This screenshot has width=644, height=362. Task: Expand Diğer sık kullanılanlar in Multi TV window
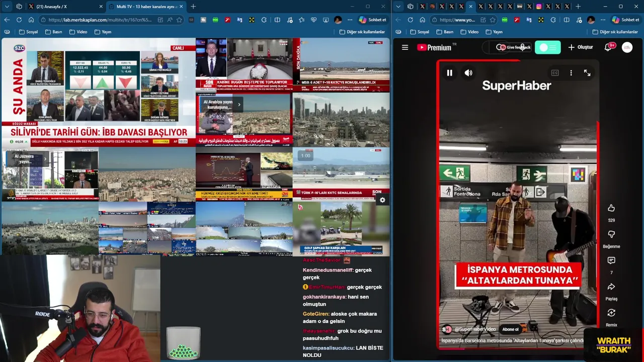click(362, 32)
